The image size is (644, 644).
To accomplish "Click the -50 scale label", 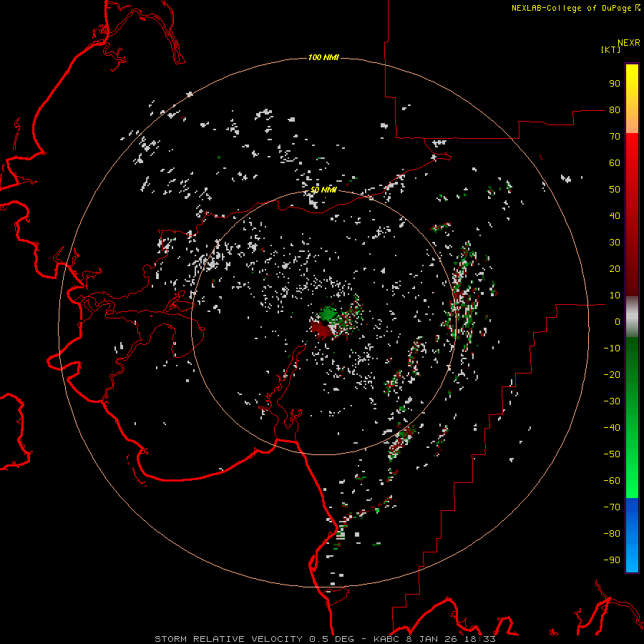I will tap(612, 454).
